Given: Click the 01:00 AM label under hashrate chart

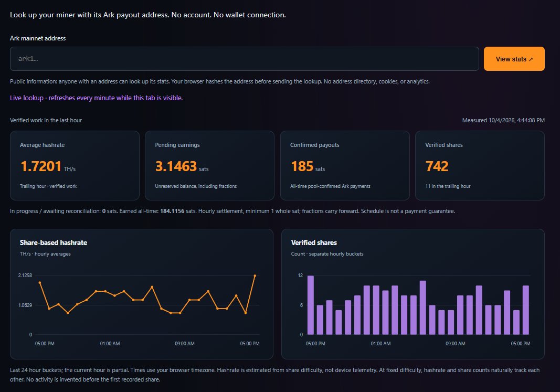Looking at the screenshot, I should tap(110, 343).
